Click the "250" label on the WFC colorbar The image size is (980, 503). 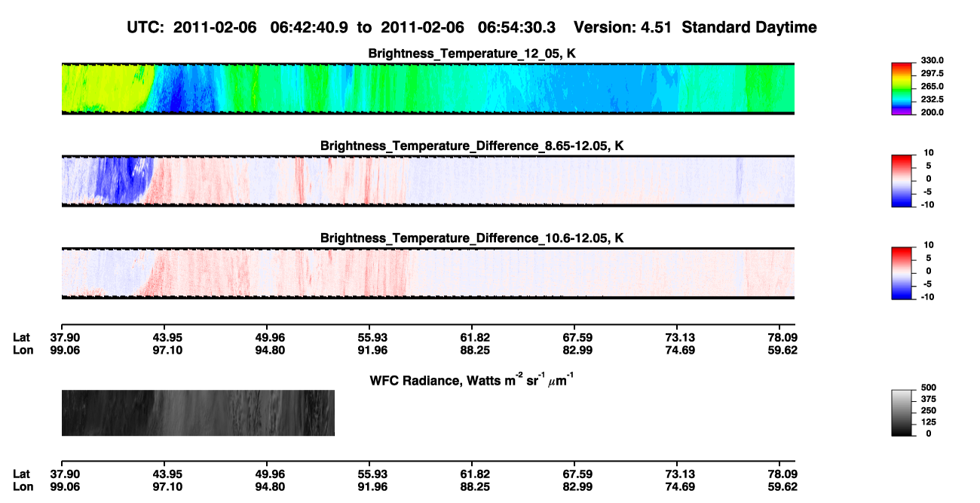[929, 411]
